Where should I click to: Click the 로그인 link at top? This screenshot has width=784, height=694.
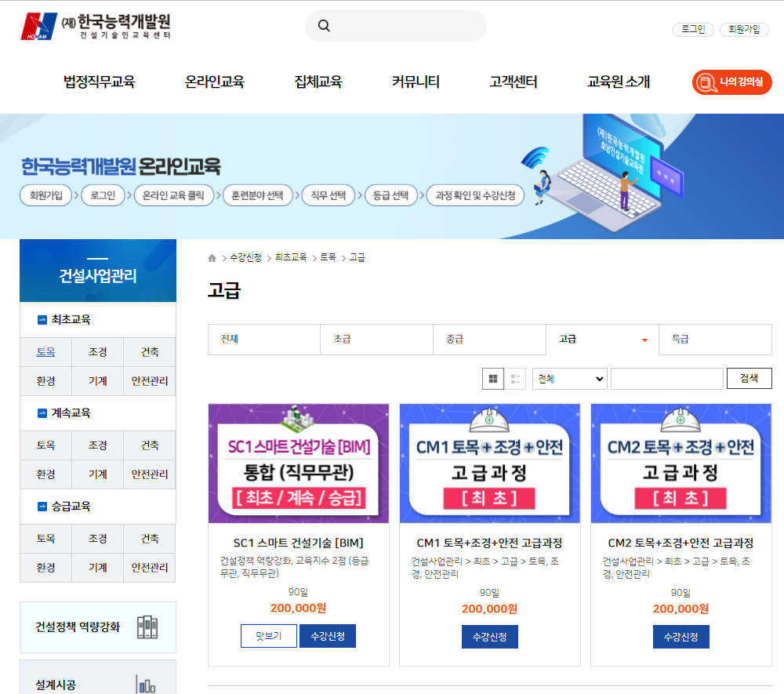(x=693, y=29)
